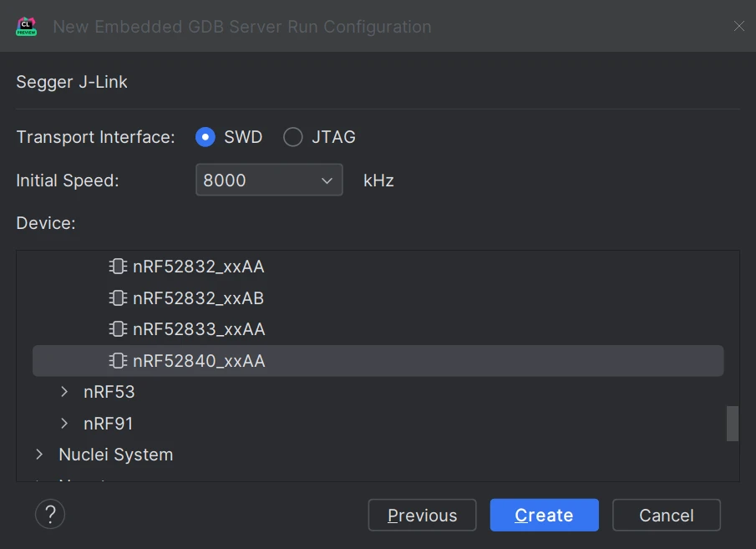Cancel the new configuration dialog
This screenshot has height=549, width=756.
tap(666, 516)
